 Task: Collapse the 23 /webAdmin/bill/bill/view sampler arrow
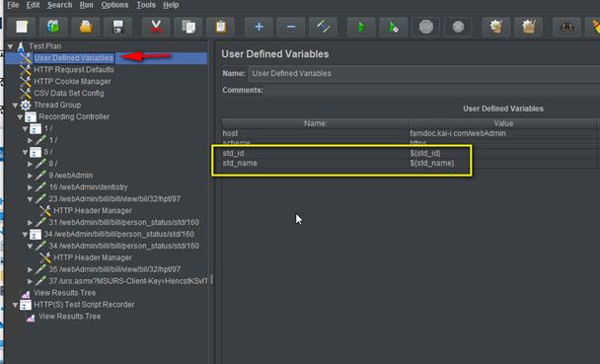click(30, 199)
